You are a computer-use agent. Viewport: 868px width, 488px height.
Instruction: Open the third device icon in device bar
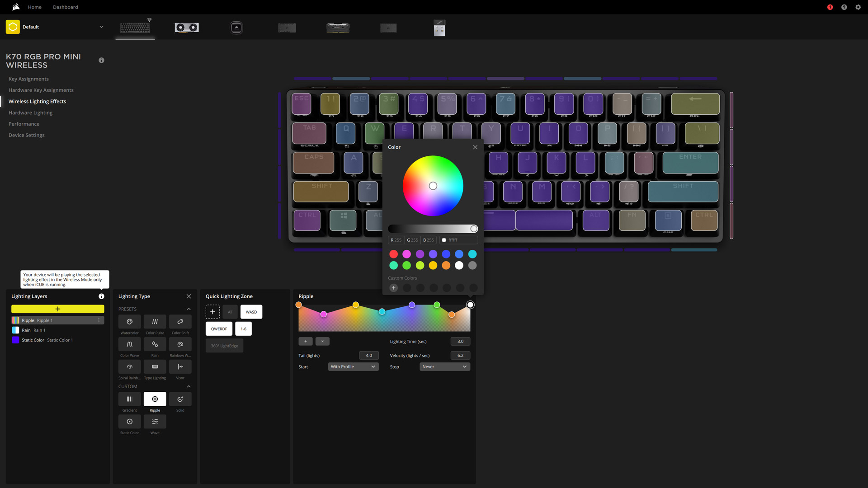click(236, 28)
